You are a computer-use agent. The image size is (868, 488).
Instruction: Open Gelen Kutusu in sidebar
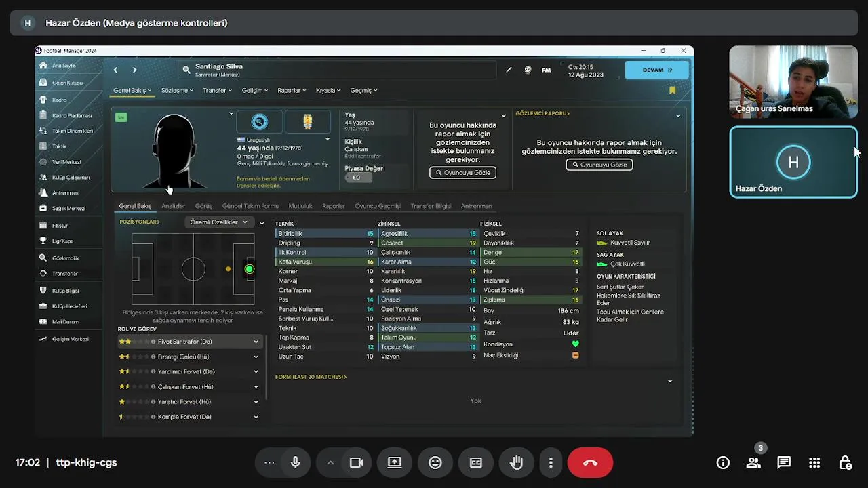[67, 83]
